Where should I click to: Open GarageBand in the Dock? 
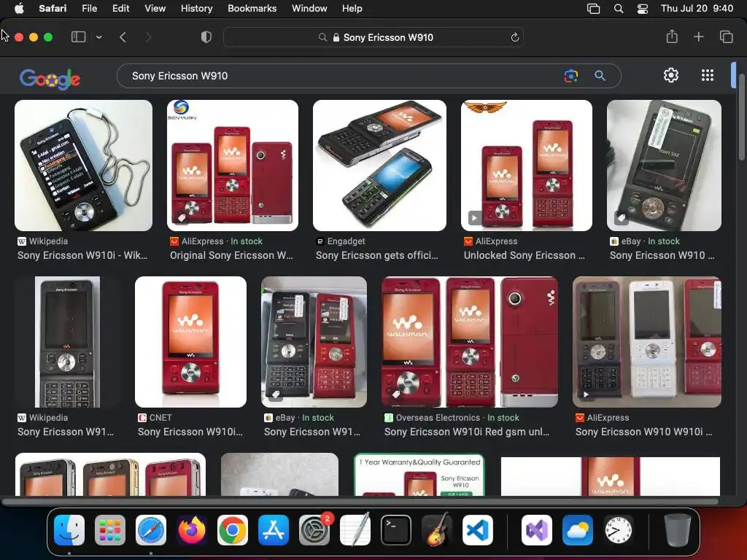tap(437, 530)
